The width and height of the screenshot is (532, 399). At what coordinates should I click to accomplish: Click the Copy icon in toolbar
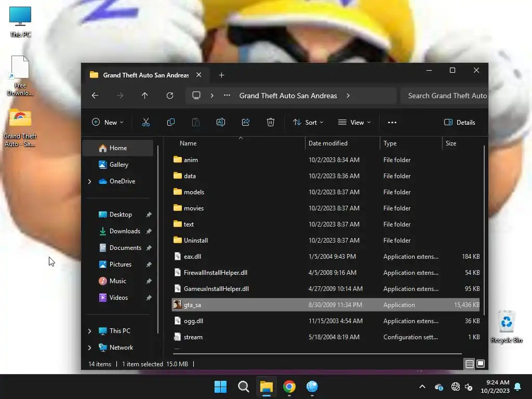pos(170,123)
